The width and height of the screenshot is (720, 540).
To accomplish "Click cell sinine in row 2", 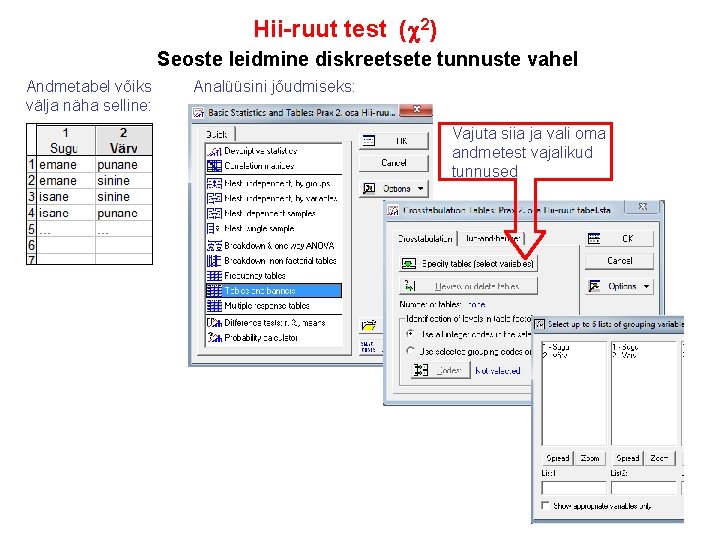I will (124, 181).
